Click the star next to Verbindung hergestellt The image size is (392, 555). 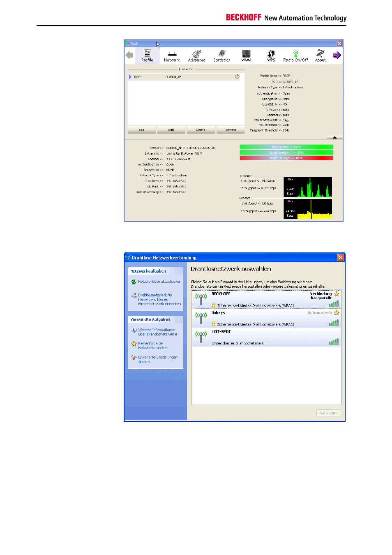pos(337,294)
